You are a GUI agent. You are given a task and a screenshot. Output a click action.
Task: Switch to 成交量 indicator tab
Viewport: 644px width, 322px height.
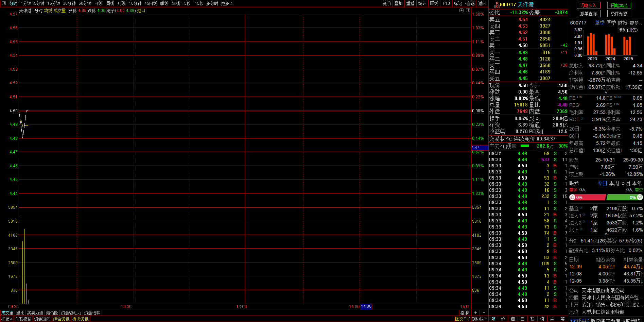[7, 313]
